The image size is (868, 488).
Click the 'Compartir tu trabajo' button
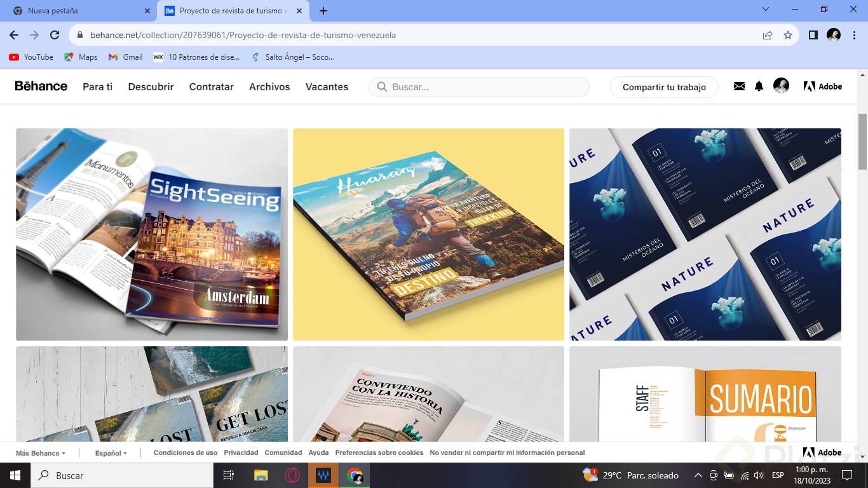[664, 87]
